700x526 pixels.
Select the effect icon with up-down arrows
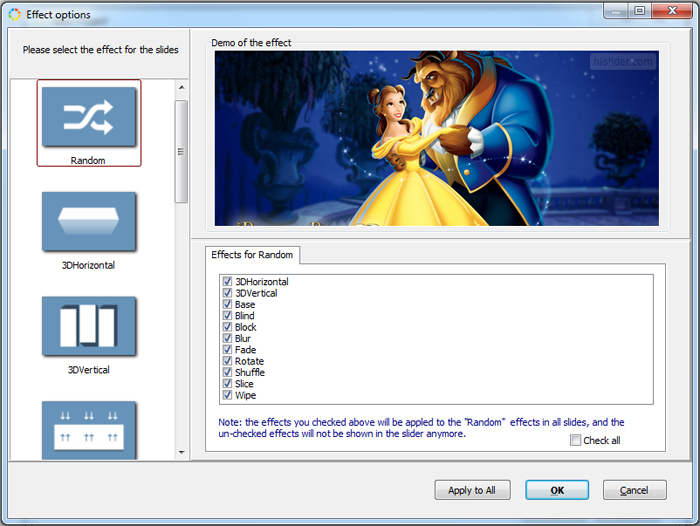(89, 430)
